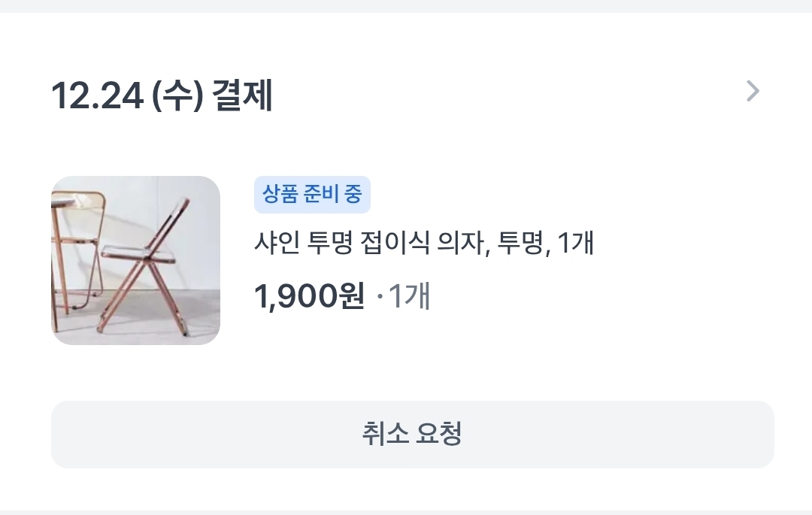Open the folding chair product thumbnail

(x=135, y=260)
